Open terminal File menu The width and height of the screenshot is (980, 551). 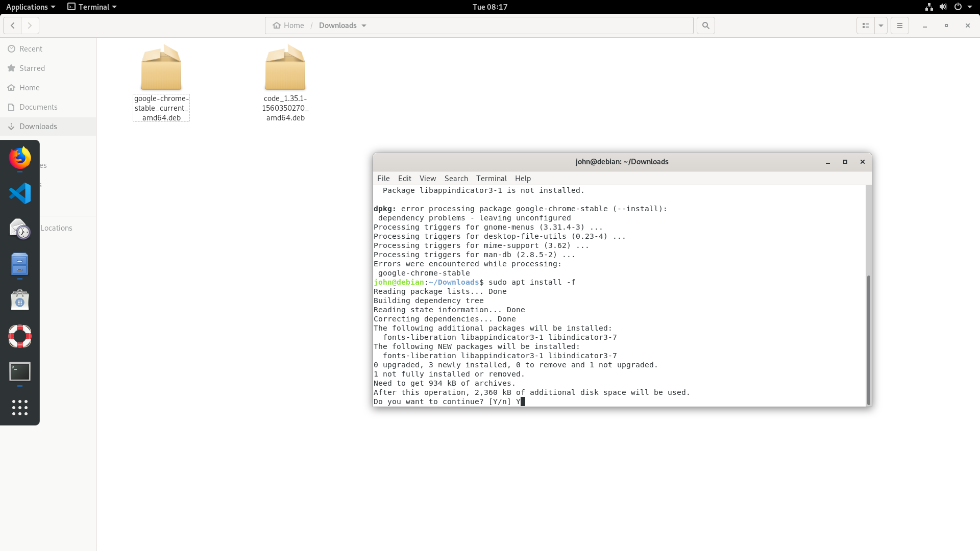383,179
